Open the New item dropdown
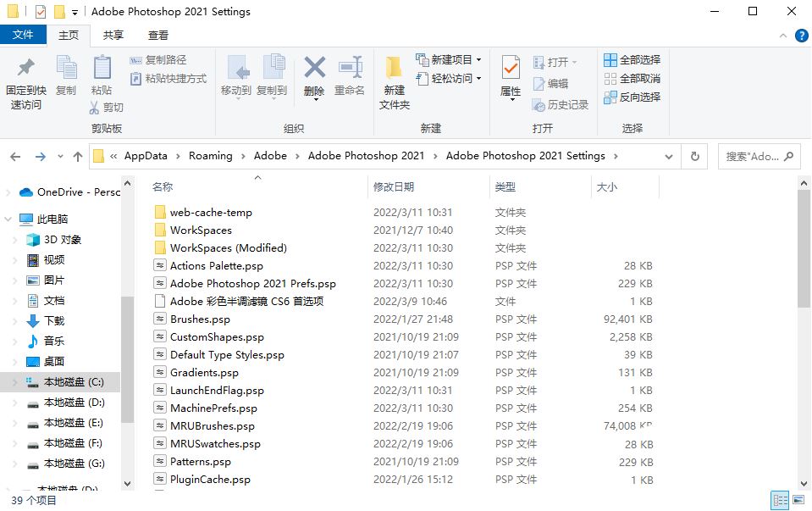The height and width of the screenshot is (511, 812). click(x=449, y=60)
